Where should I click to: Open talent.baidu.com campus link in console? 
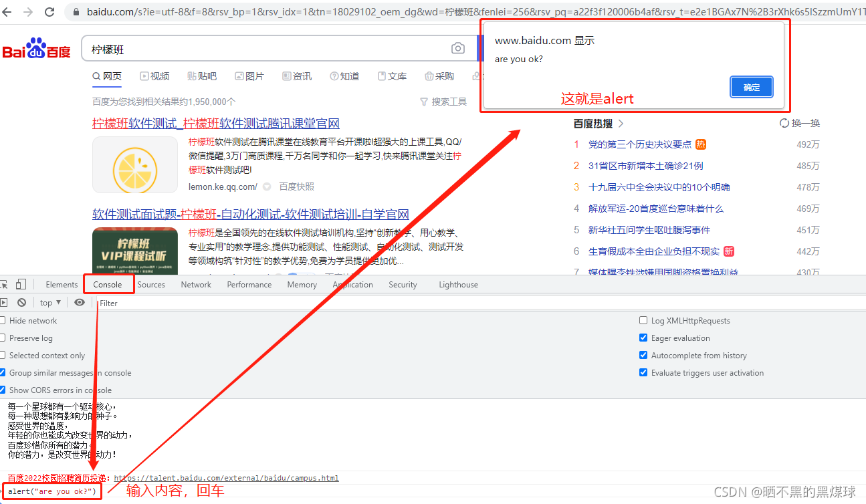[226, 478]
